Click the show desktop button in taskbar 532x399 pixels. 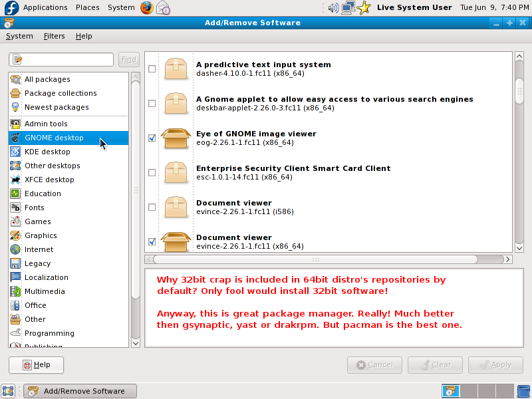(8, 391)
